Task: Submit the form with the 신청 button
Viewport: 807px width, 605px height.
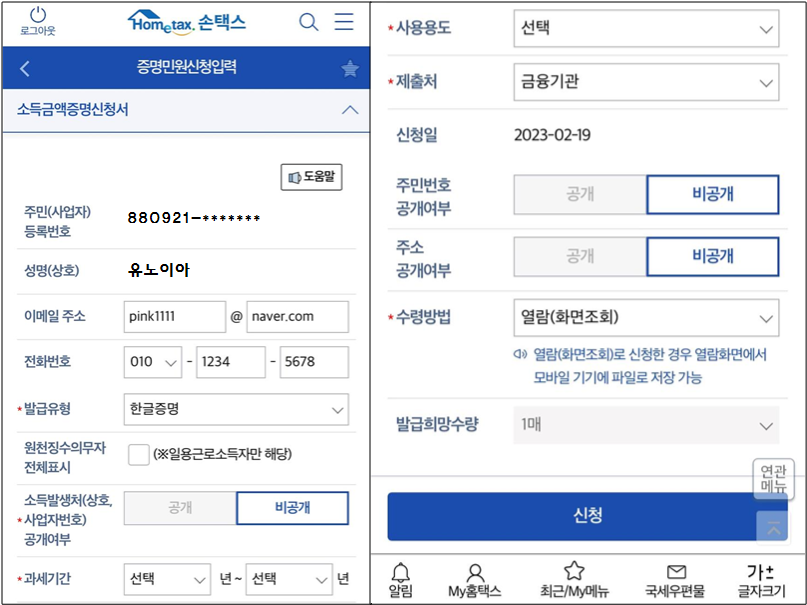Action: coord(588,516)
